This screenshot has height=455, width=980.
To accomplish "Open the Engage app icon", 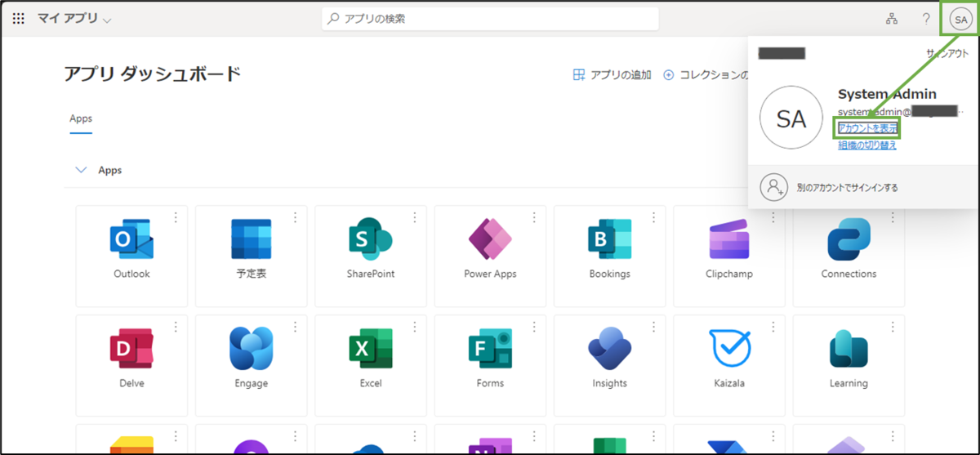I will 252,348.
